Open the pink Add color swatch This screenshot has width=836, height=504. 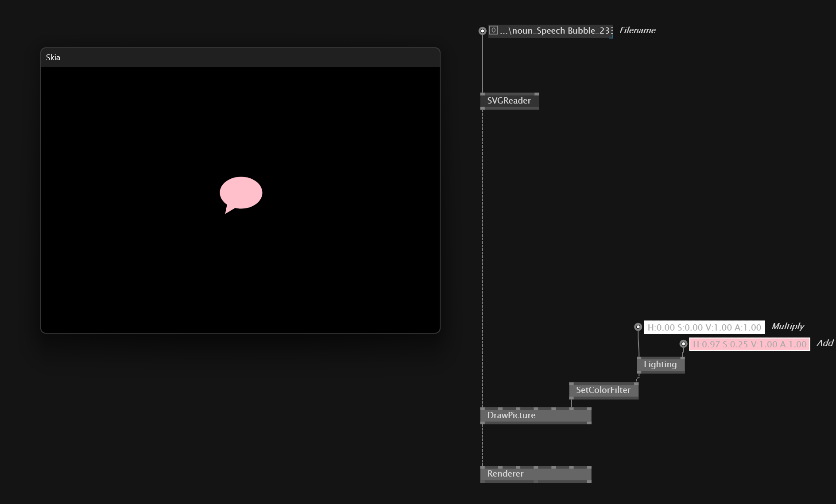pyautogui.click(x=749, y=344)
